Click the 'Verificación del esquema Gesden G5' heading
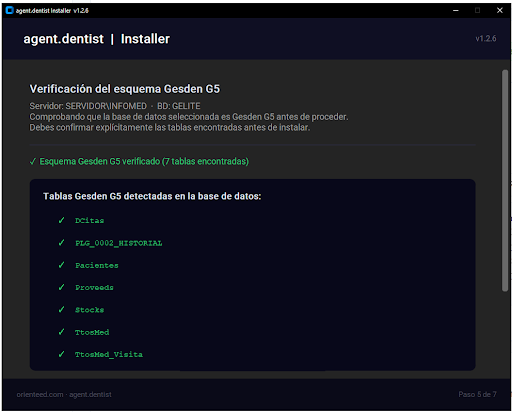The height and width of the screenshot is (412, 512). [x=125, y=89]
